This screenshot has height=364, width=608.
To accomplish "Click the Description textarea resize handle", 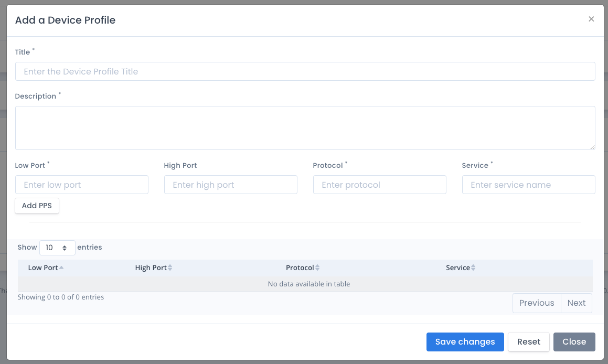I will click(x=592, y=147).
